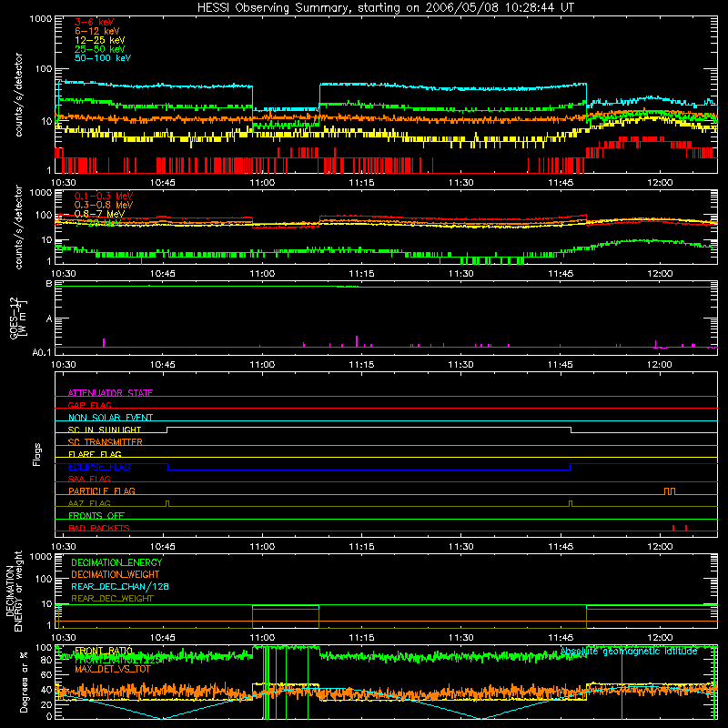This screenshot has height=728, width=728.
Task: Click the 0.3-0.8 MeV legend entry
Action: click(x=104, y=205)
